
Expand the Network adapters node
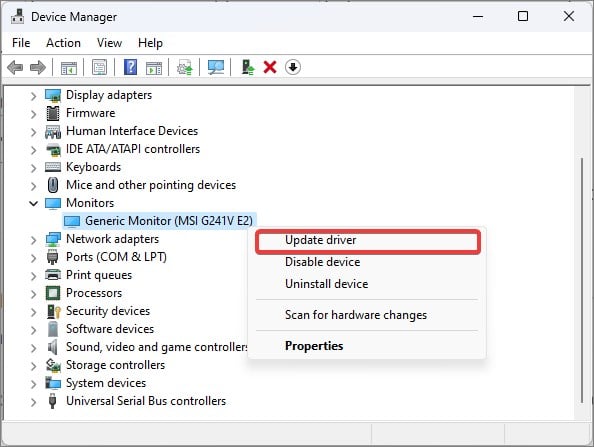coord(33,240)
